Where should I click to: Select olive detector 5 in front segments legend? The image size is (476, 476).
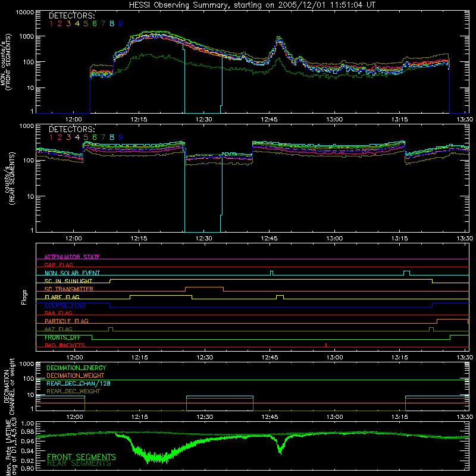point(86,24)
